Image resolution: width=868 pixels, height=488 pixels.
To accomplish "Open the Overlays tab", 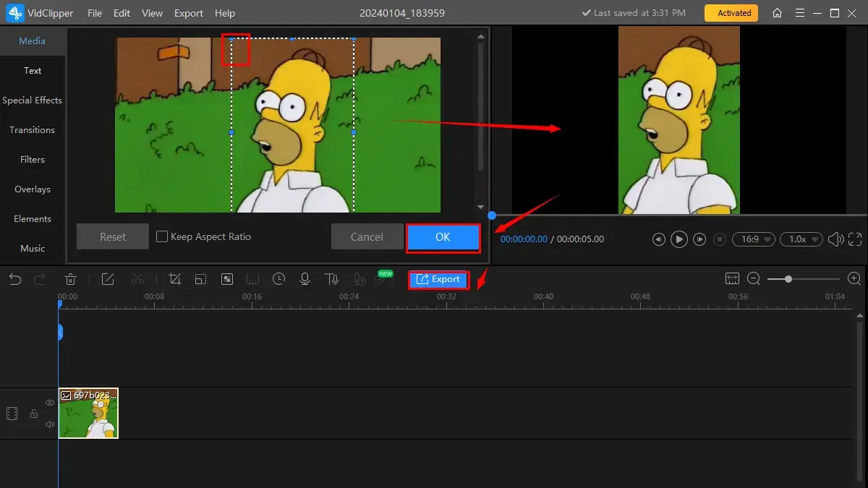I will click(x=33, y=189).
